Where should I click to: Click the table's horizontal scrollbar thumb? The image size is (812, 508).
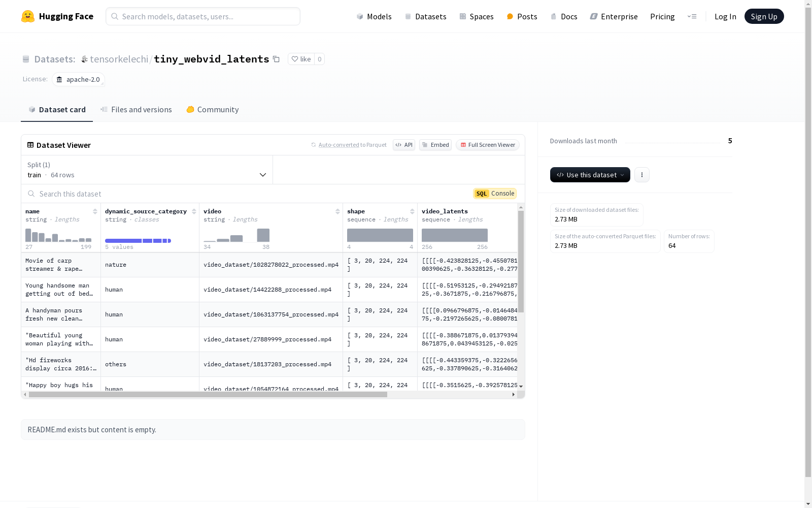tap(208, 394)
